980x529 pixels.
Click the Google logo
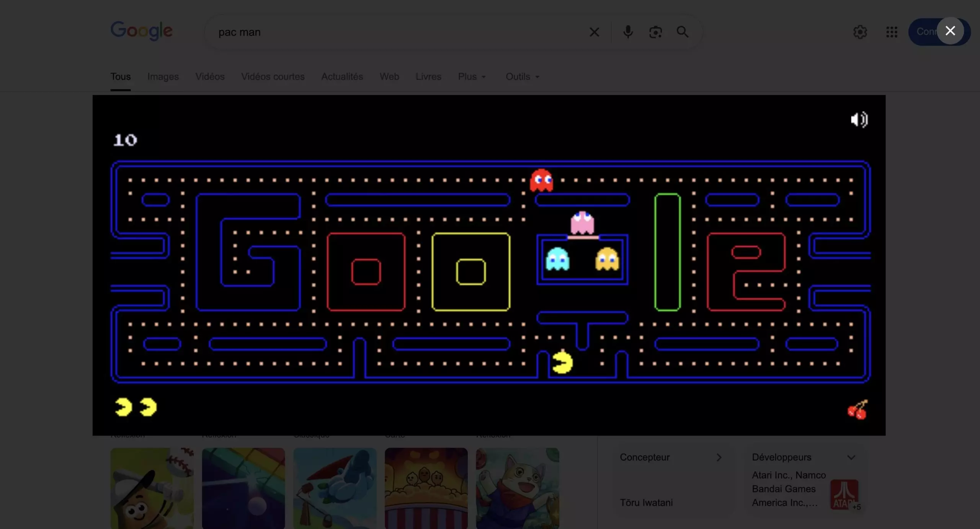[142, 31]
